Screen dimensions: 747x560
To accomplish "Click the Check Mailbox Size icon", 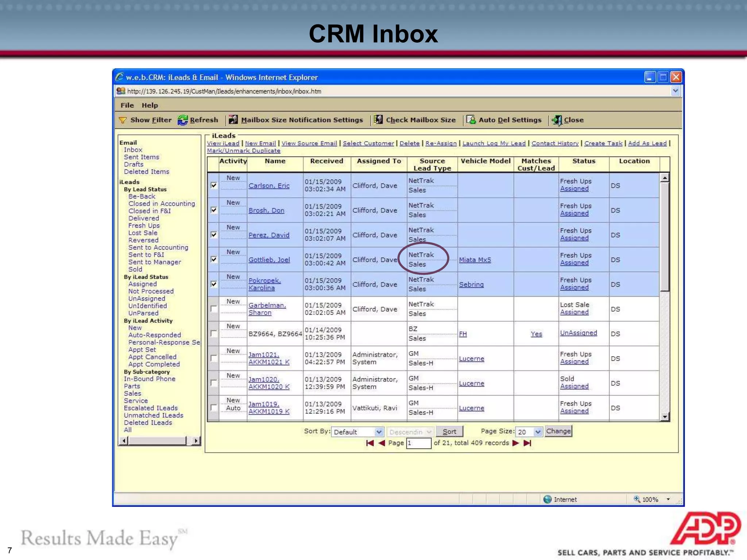I will coord(379,120).
